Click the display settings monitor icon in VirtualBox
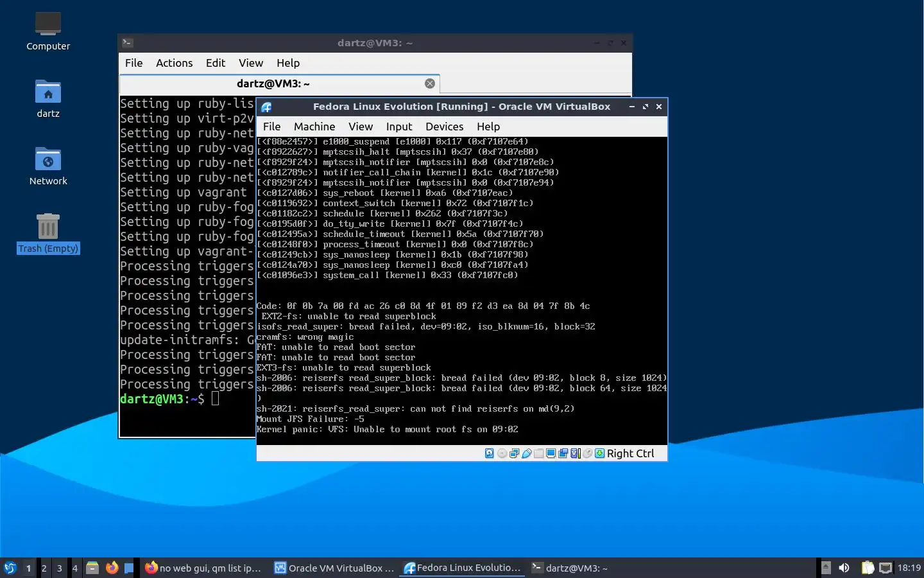 click(551, 453)
